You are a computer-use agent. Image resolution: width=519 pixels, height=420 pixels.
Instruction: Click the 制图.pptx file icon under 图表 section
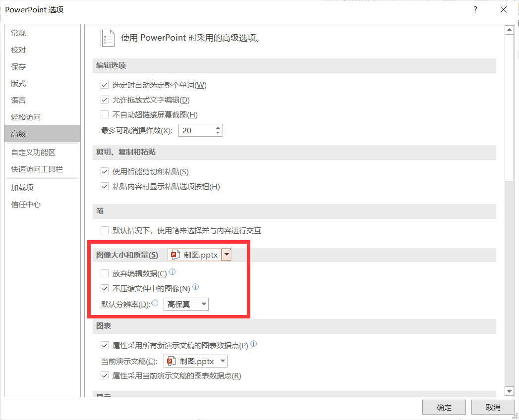tap(171, 361)
